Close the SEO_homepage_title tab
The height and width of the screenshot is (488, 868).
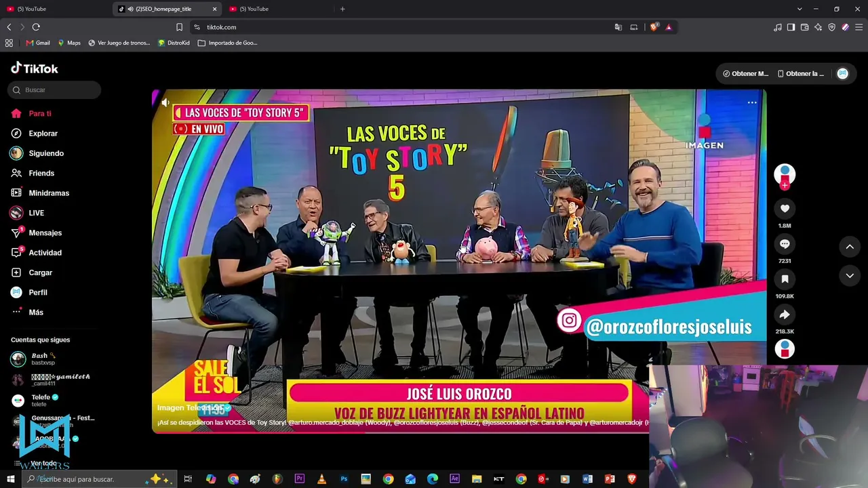215,9
